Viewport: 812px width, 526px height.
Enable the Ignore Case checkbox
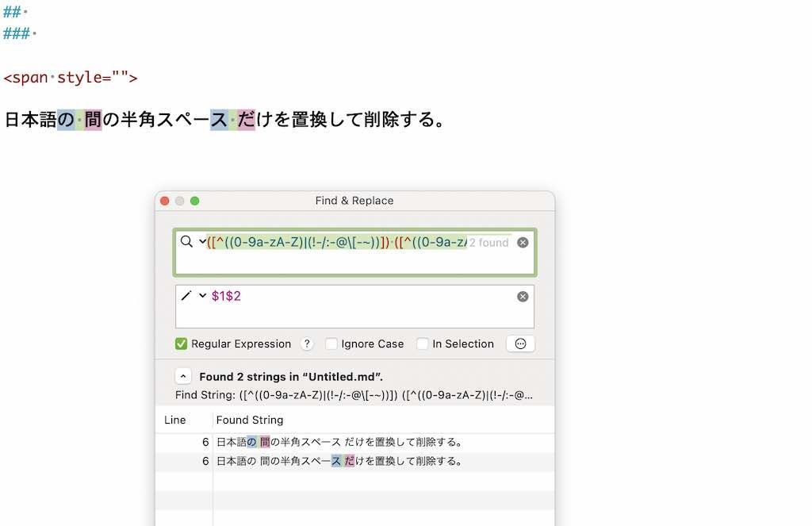click(x=331, y=344)
